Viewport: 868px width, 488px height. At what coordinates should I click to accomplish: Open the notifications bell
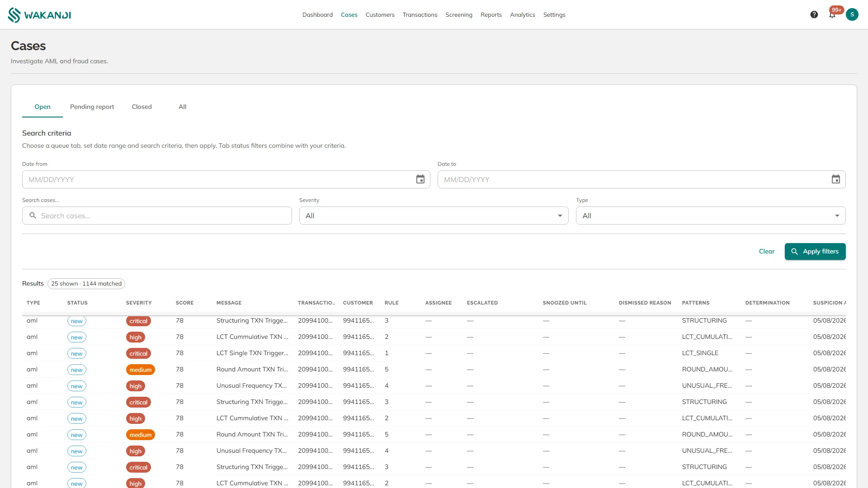point(832,15)
